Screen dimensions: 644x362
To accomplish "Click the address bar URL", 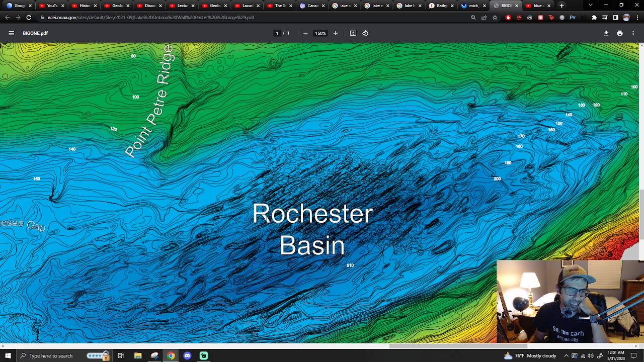I will tap(151, 18).
